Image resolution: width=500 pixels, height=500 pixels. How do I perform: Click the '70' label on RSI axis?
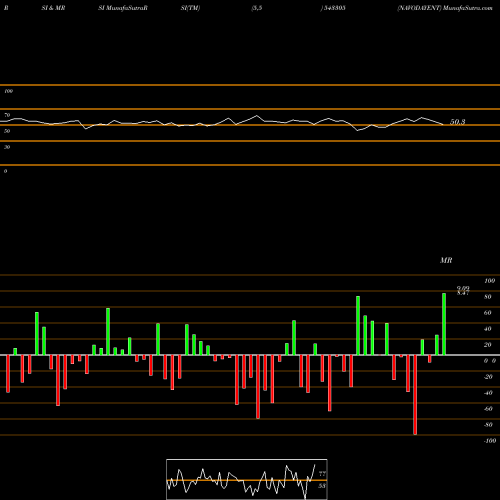point(7,115)
